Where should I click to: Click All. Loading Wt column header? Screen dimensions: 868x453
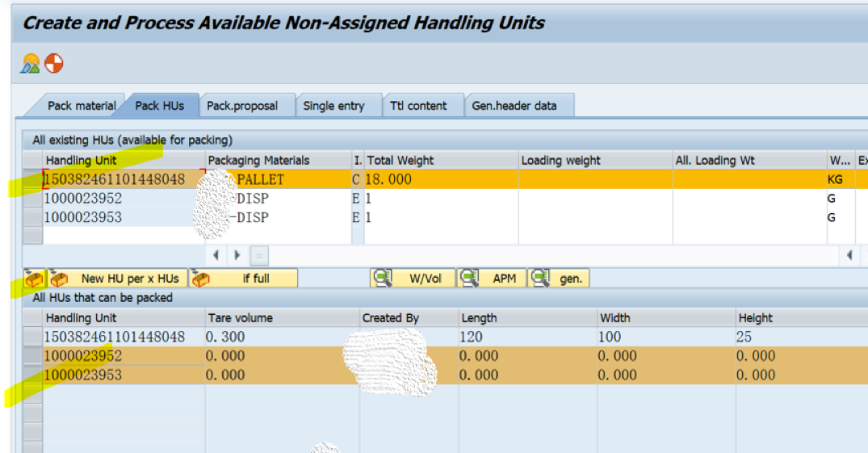click(x=749, y=161)
